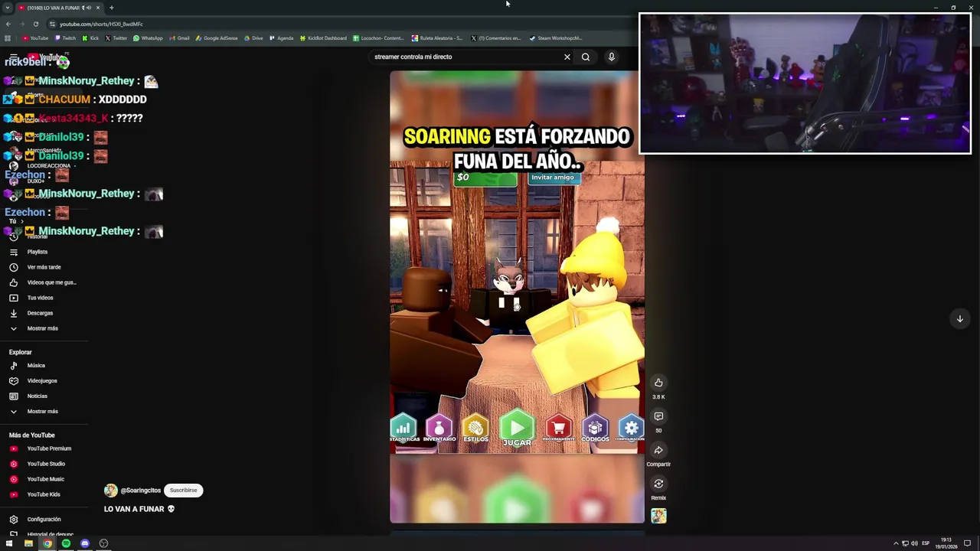This screenshot has height=551, width=980.
Task: Open the Chrome apps grid icon
Action: tap(8, 38)
